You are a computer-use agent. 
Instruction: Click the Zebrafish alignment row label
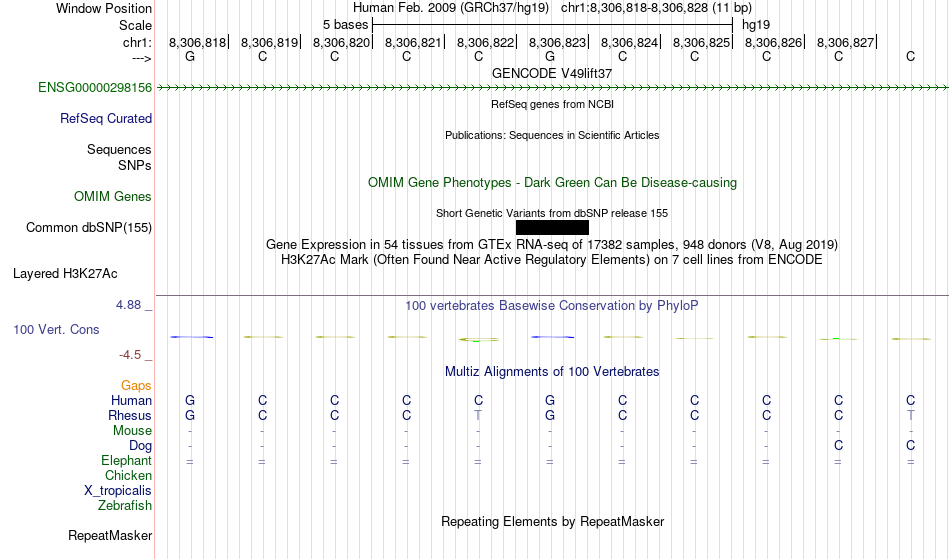[125, 506]
